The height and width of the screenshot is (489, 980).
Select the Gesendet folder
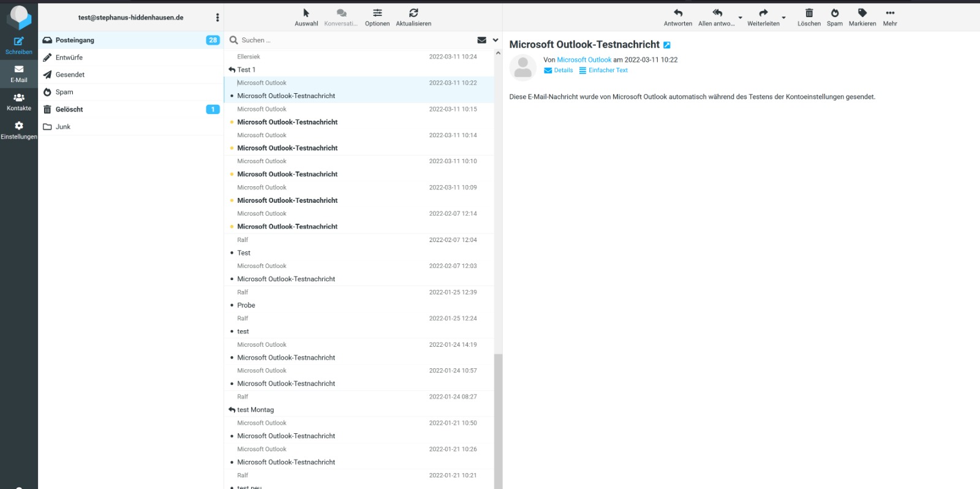pyautogui.click(x=130, y=75)
